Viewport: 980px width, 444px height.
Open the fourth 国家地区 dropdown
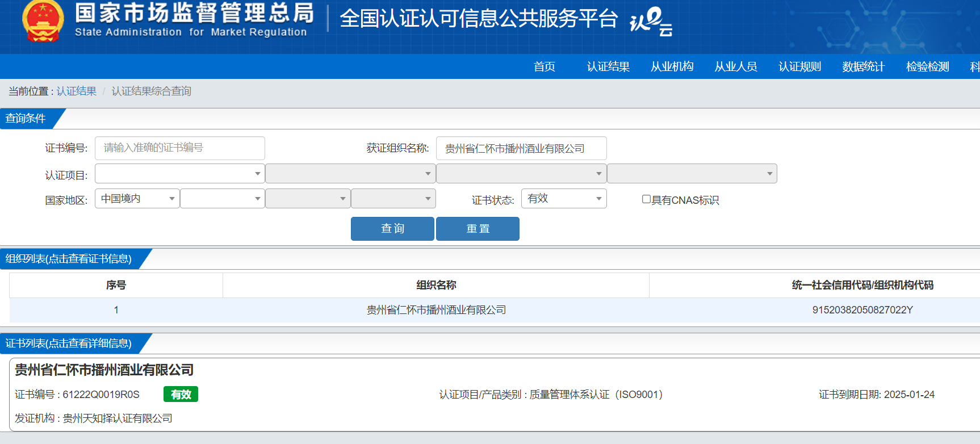click(x=393, y=199)
